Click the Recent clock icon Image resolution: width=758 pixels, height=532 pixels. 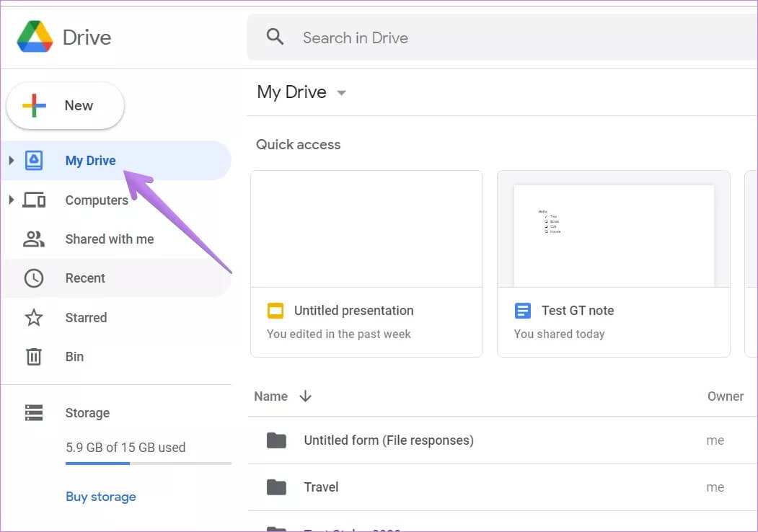tap(34, 278)
